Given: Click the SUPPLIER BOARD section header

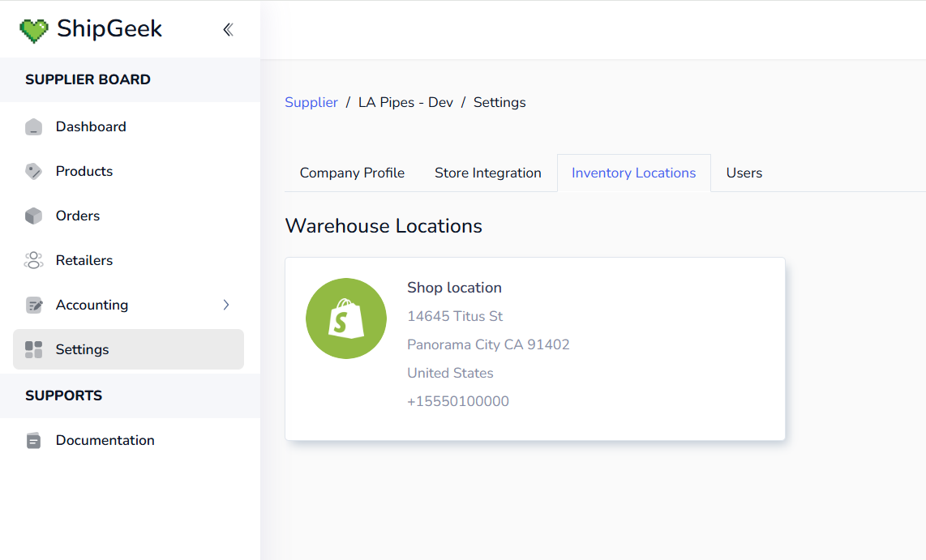Looking at the screenshot, I should click(x=88, y=79).
